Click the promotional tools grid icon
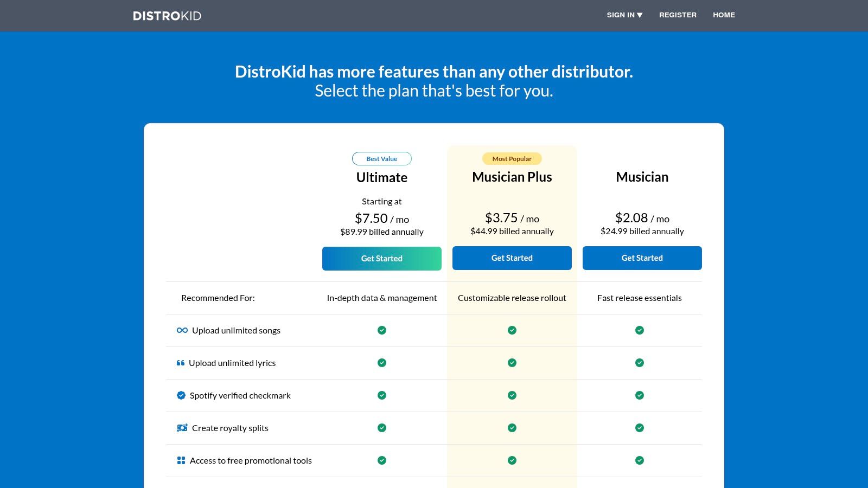Image resolution: width=868 pixels, height=488 pixels. pyautogui.click(x=181, y=460)
